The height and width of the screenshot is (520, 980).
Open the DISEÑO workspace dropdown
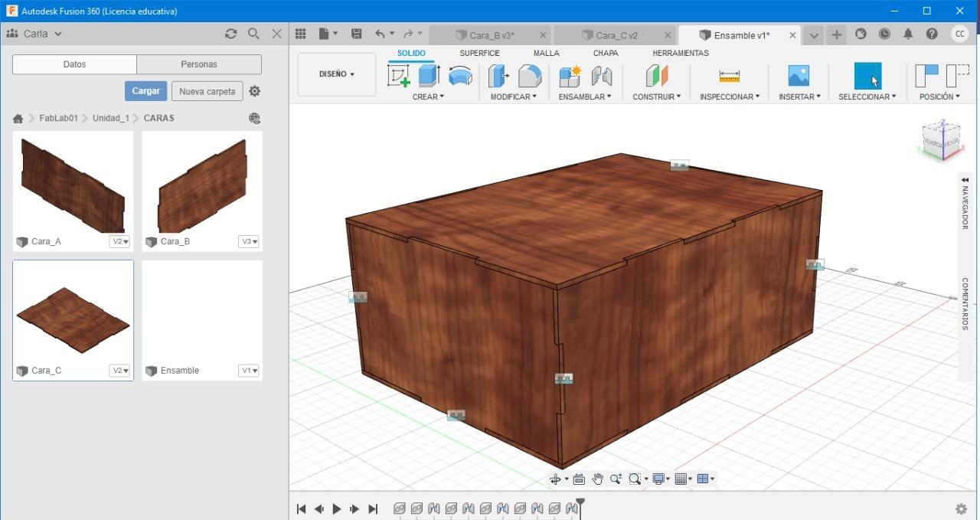click(x=337, y=74)
